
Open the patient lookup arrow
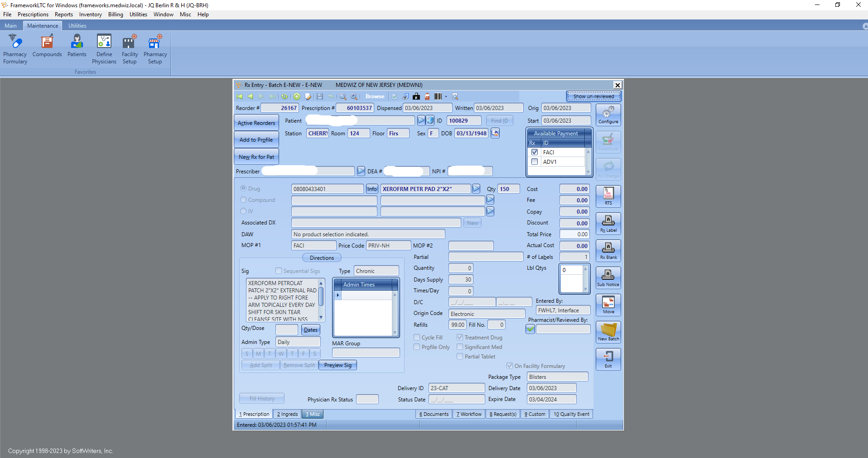(421, 120)
